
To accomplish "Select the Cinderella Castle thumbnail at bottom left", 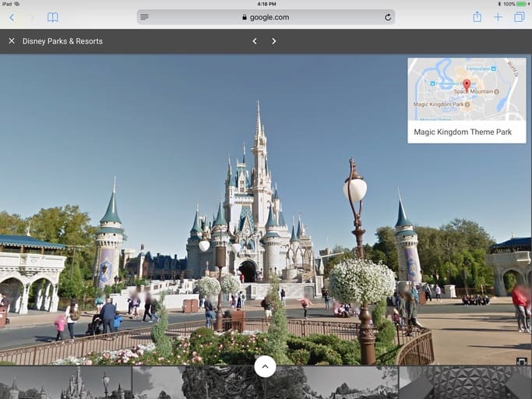I will tap(65, 383).
